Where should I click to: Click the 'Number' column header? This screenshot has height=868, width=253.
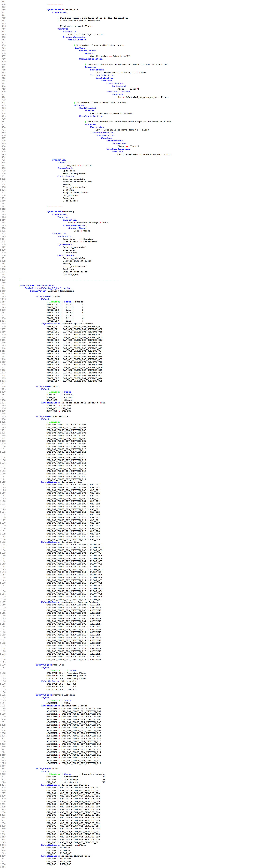point(79,302)
